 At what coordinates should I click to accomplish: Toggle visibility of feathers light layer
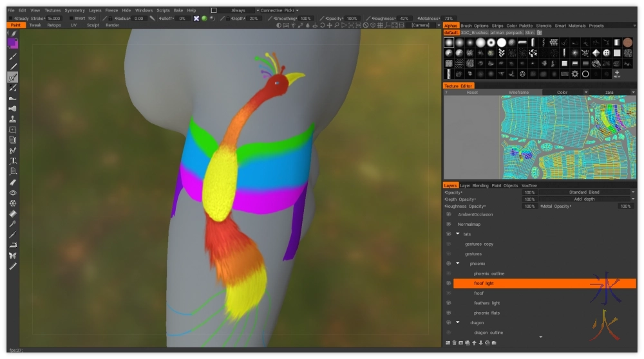point(448,303)
